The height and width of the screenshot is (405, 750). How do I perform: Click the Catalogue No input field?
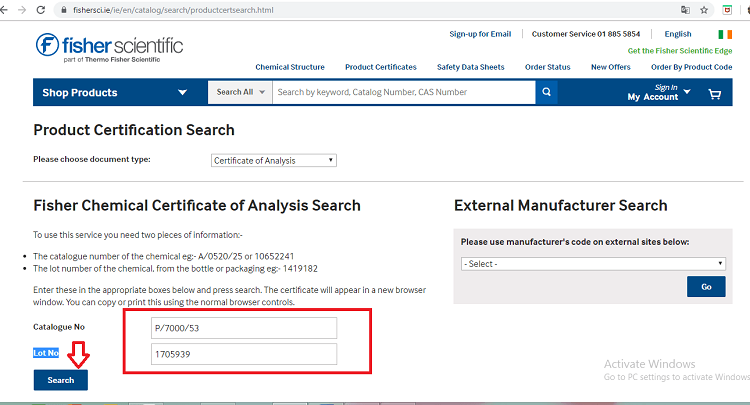tap(244, 328)
